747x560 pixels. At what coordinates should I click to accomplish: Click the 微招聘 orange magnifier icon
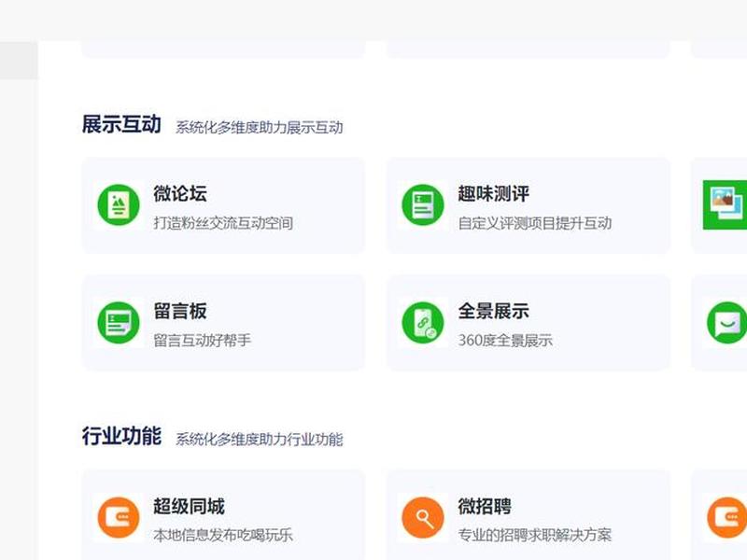(x=423, y=517)
